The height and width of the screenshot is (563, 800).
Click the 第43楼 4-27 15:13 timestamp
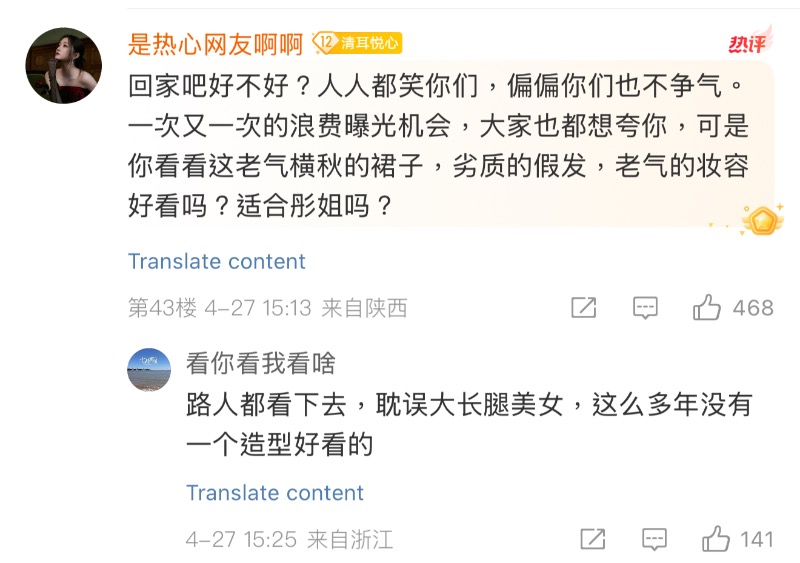click(x=267, y=308)
